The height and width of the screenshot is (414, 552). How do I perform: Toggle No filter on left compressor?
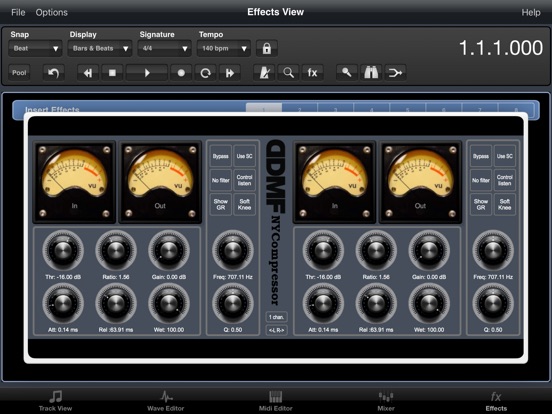click(x=221, y=180)
